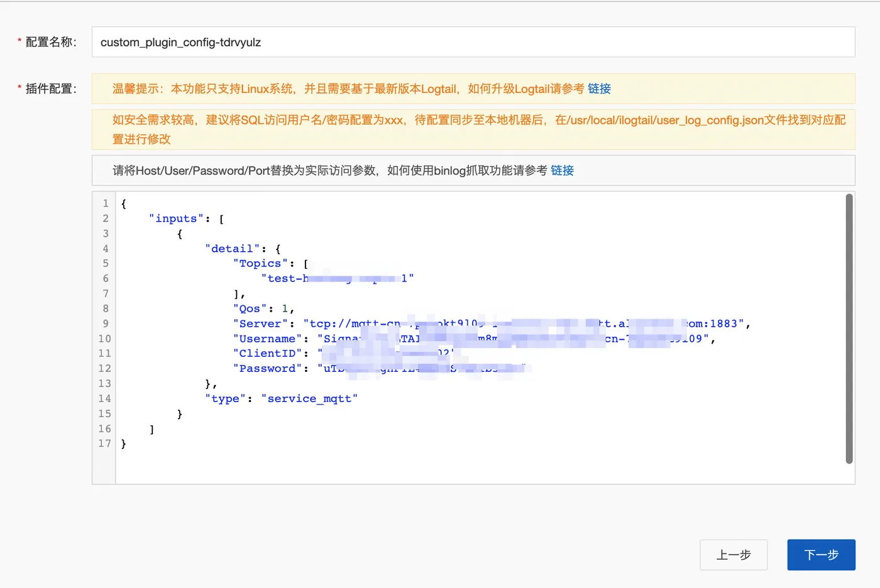
Task: Click the "test-" topic value line
Action: (x=338, y=278)
